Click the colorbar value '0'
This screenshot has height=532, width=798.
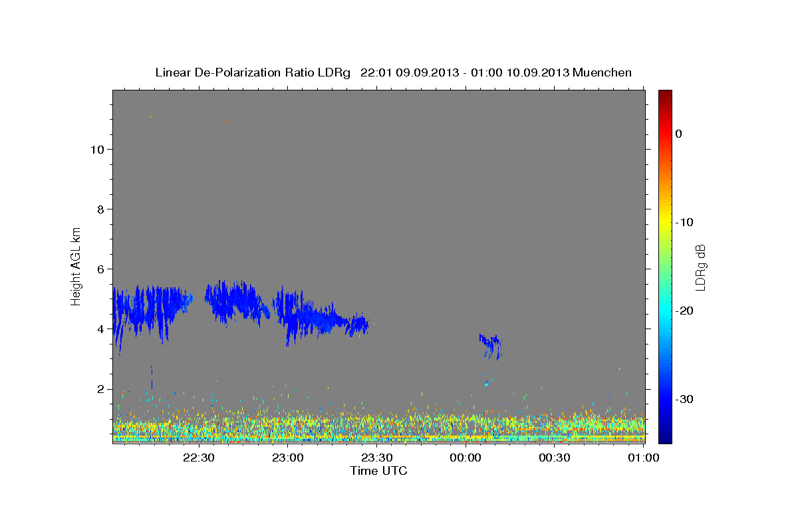click(678, 134)
